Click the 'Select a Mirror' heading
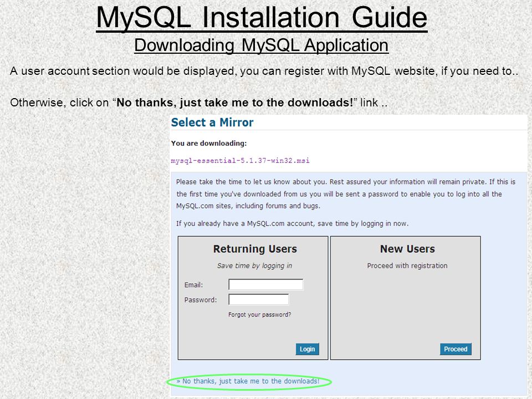Image resolution: width=532 pixels, height=399 pixels. click(x=212, y=122)
